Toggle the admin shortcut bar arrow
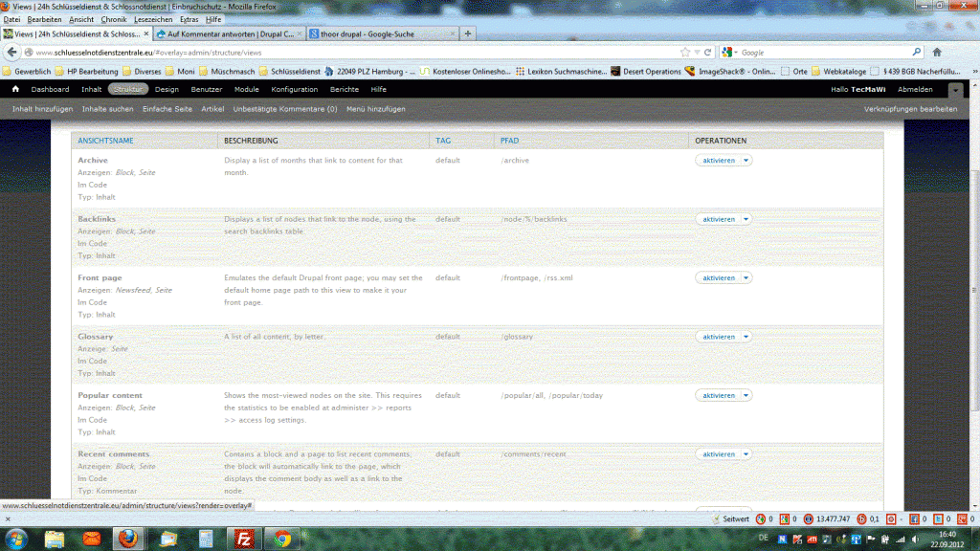The height and width of the screenshot is (551, 980). point(955,90)
